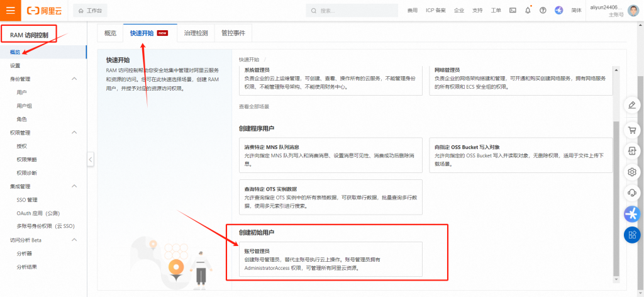Open the 账号管理员 card
Image resolution: width=644 pixels, height=297 pixels.
click(331, 260)
